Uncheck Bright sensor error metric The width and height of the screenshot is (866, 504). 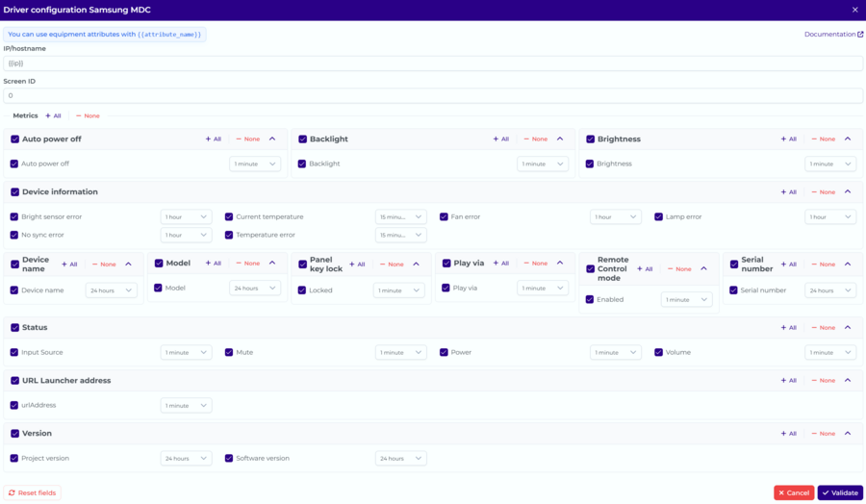tap(14, 217)
